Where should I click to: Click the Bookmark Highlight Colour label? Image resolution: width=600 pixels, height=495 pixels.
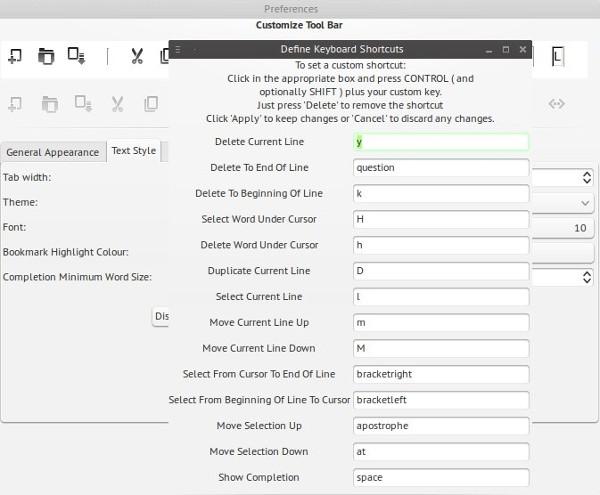[x=66, y=252]
